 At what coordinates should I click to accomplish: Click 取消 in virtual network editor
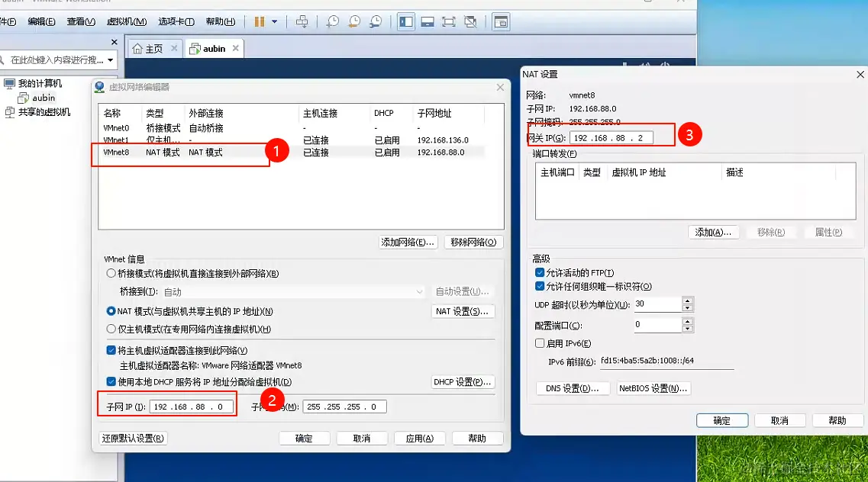[362, 439]
